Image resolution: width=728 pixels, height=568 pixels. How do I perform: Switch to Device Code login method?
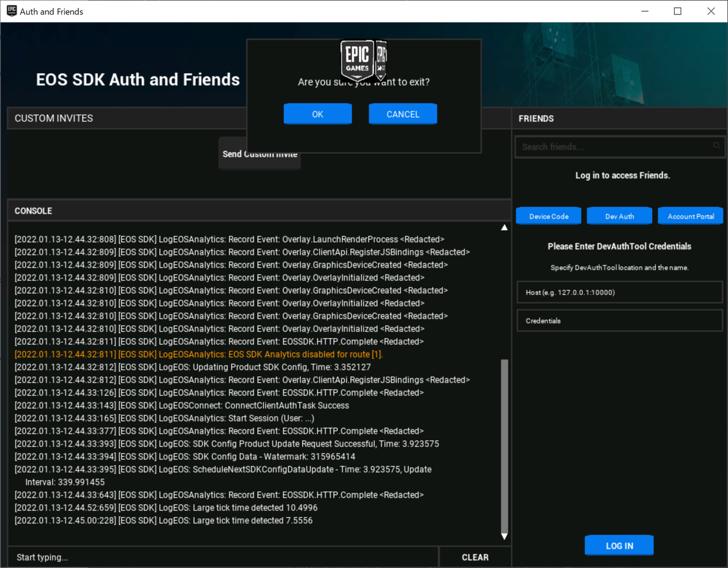tap(548, 216)
